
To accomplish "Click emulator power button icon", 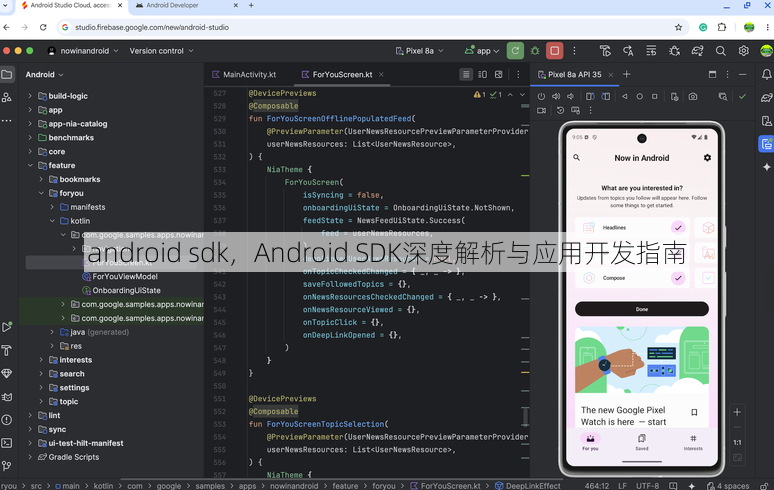I will point(542,97).
